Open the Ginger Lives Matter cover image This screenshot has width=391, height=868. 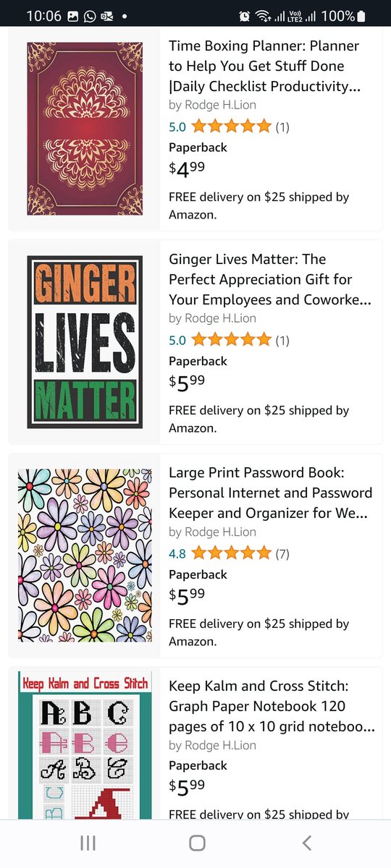pyautogui.click(x=85, y=342)
